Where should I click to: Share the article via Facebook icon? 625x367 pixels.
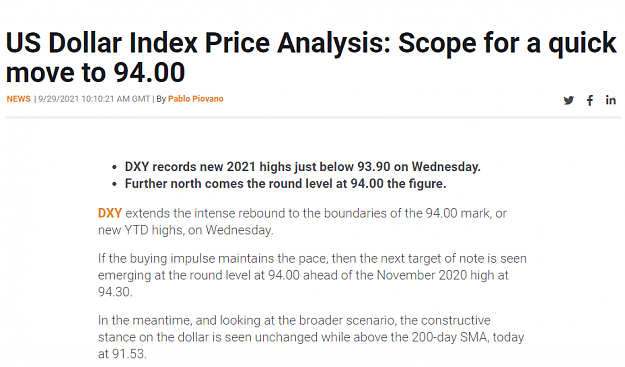pyautogui.click(x=590, y=100)
